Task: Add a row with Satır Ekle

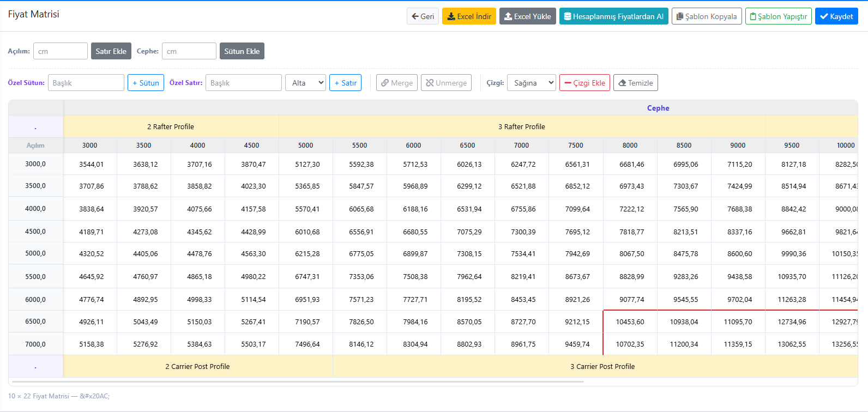Action: point(111,51)
